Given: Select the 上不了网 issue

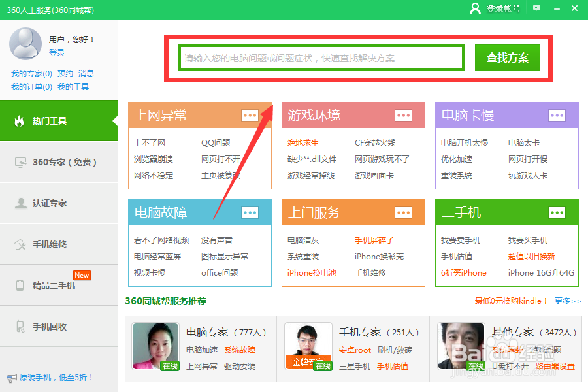Looking at the screenshot, I should tap(150, 143).
